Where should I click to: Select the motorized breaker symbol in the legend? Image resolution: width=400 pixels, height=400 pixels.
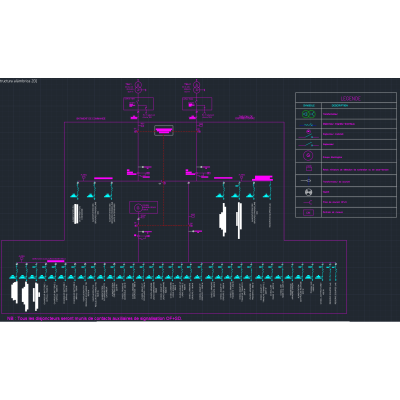click(308, 134)
